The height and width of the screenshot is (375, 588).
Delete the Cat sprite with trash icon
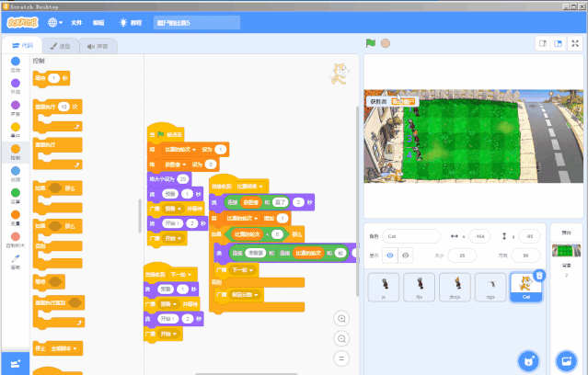click(539, 276)
